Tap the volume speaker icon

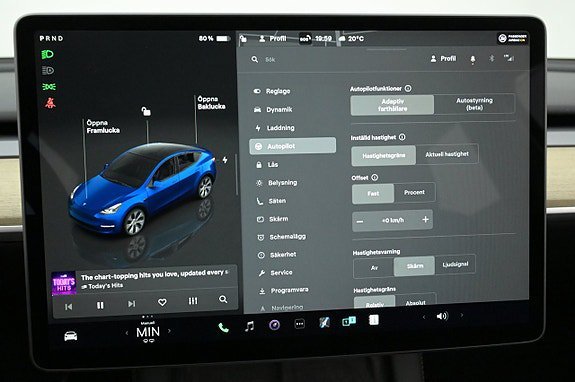click(442, 316)
